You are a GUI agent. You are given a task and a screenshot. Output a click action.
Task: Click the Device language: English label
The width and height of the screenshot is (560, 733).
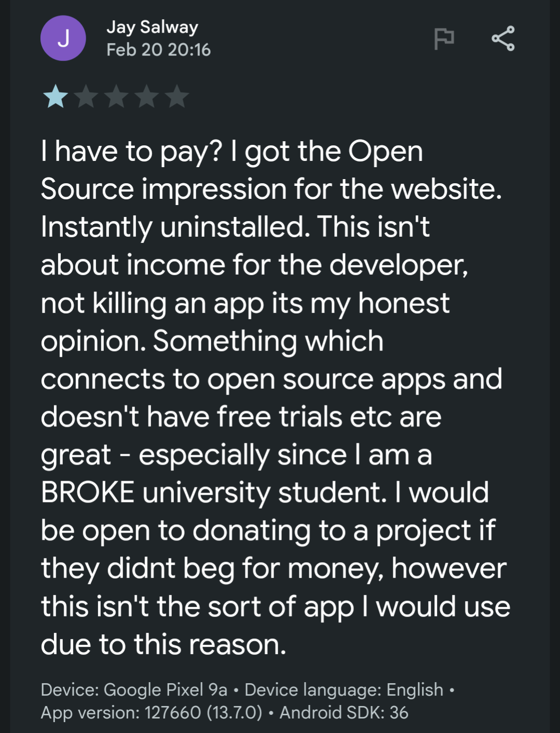tap(344, 689)
